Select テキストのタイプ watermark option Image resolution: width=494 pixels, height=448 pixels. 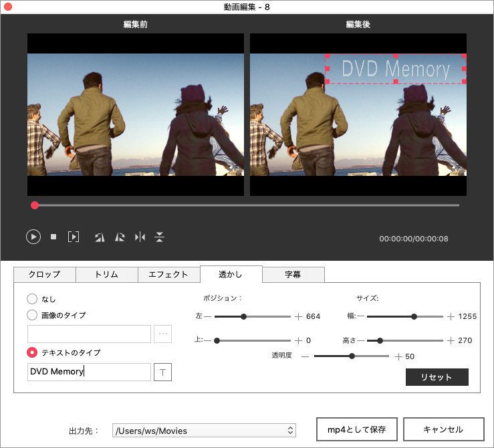tap(32, 352)
